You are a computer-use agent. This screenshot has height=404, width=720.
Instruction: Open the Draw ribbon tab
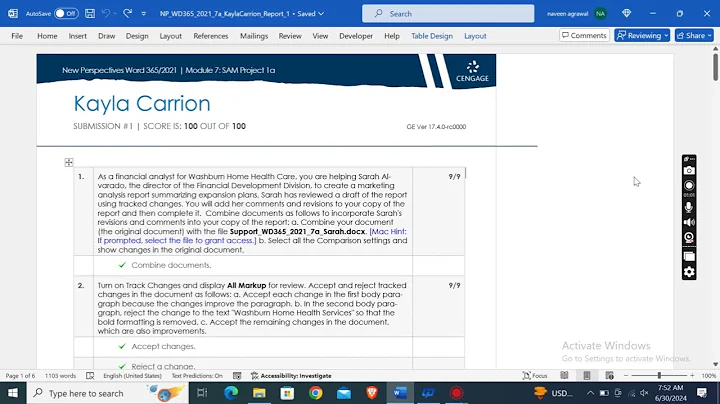click(107, 36)
